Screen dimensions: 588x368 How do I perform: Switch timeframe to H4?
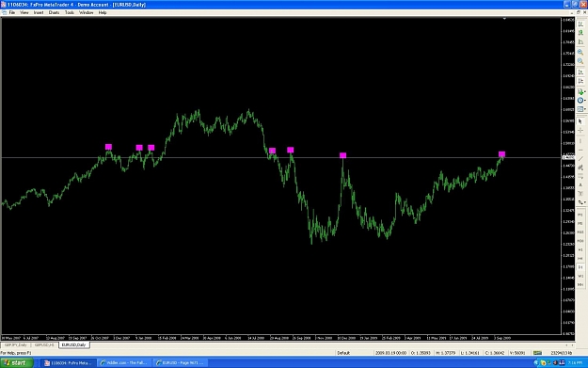580,258
